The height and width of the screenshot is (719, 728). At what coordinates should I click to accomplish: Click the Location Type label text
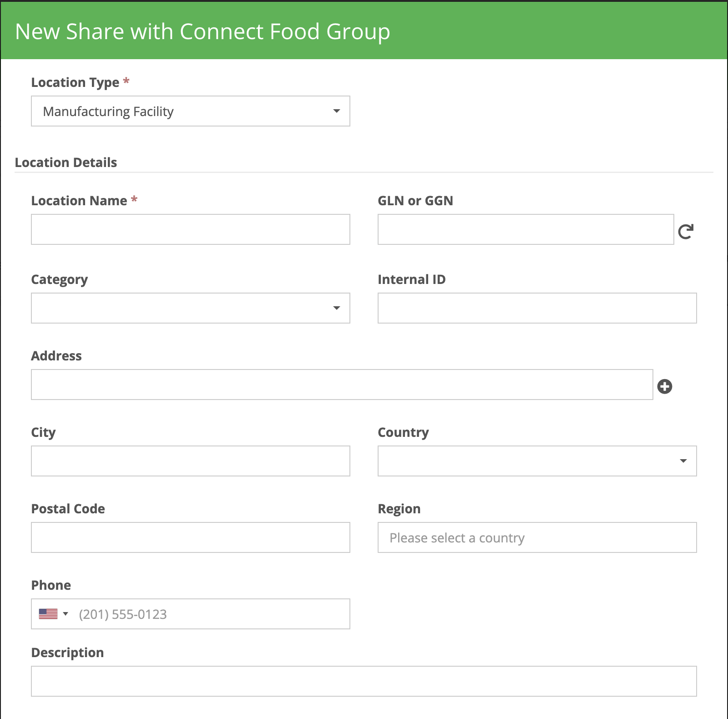[75, 82]
